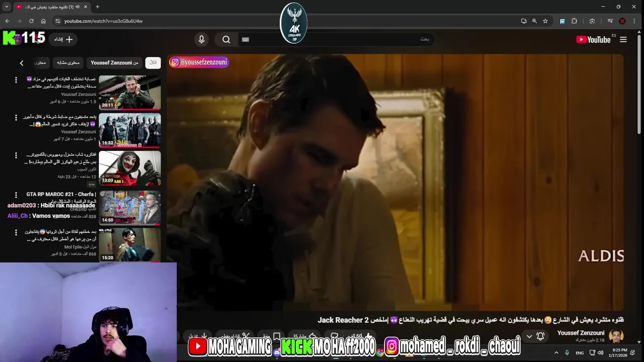Open the Extensions puzzle menu
644x362 pixels.
coord(574,21)
